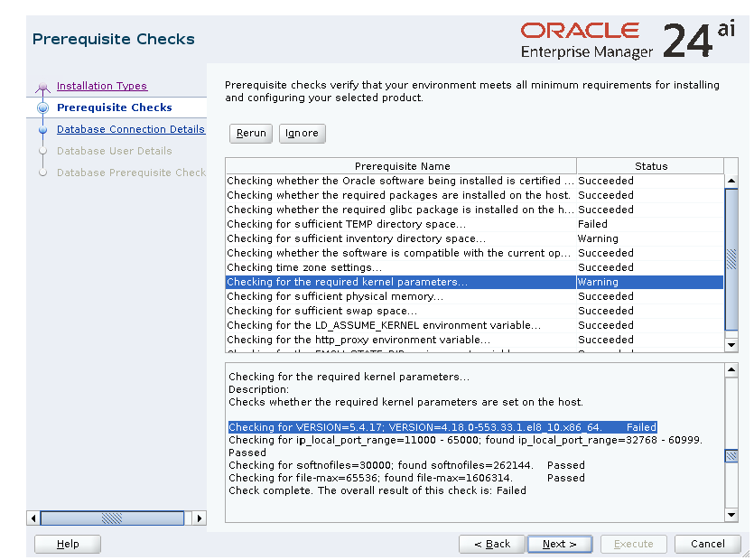Viewport: 754px width, 560px height.
Task: Cancel the installation wizard
Action: [707, 544]
